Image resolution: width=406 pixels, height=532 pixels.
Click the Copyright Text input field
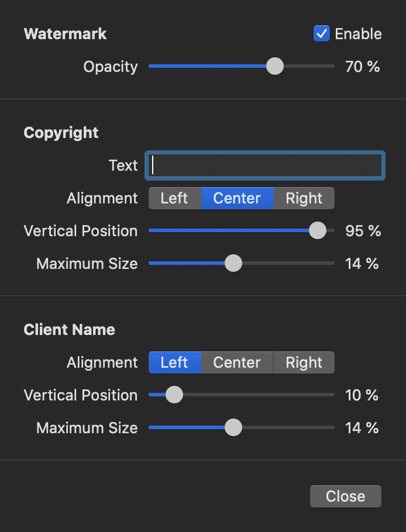pyautogui.click(x=264, y=165)
